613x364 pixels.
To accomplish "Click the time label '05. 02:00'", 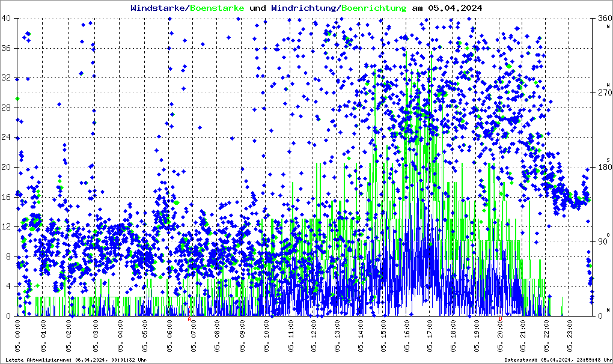I will click(69, 336).
